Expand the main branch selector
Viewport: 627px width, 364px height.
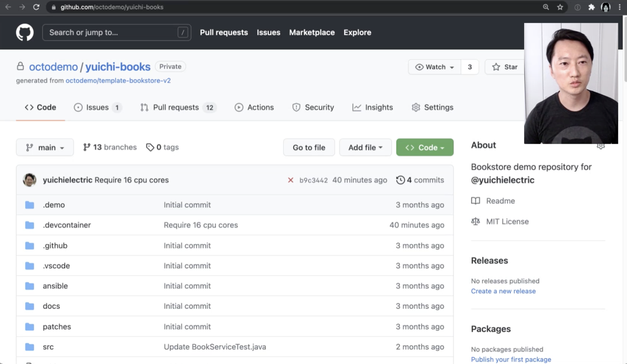[x=45, y=147]
